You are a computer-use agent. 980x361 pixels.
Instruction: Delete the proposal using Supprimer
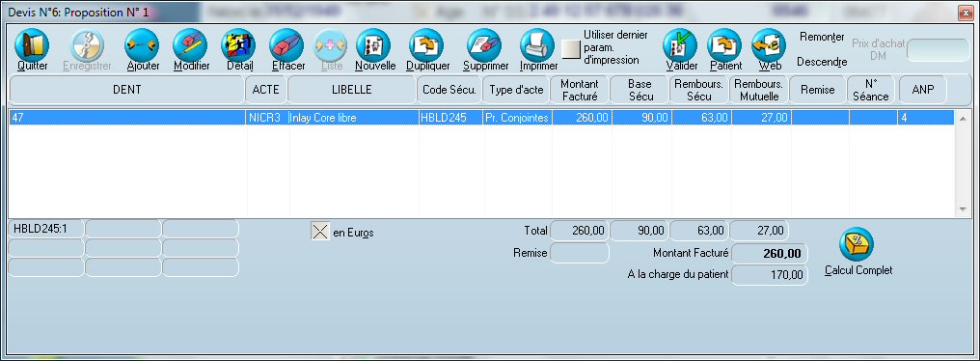[x=484, y=45]
